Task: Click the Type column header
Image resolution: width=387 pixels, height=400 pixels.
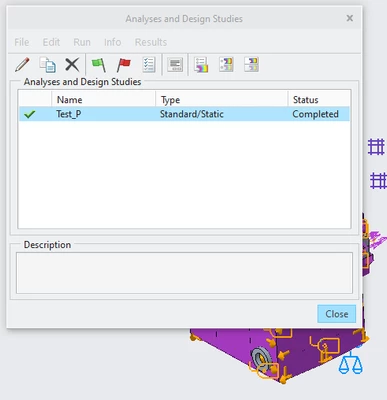Action: coord(222,100)
